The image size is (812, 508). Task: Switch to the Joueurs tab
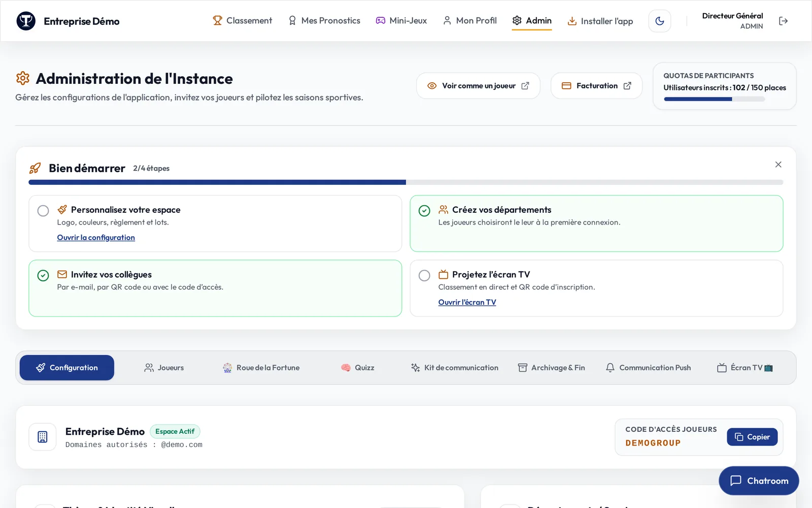(164, 368)
